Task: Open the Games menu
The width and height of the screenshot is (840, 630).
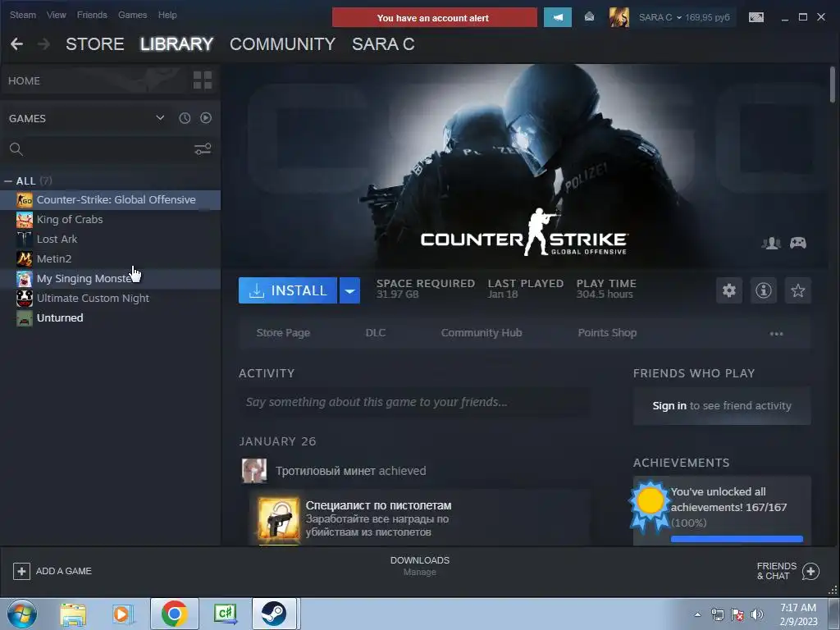Action: pos(132,15)
